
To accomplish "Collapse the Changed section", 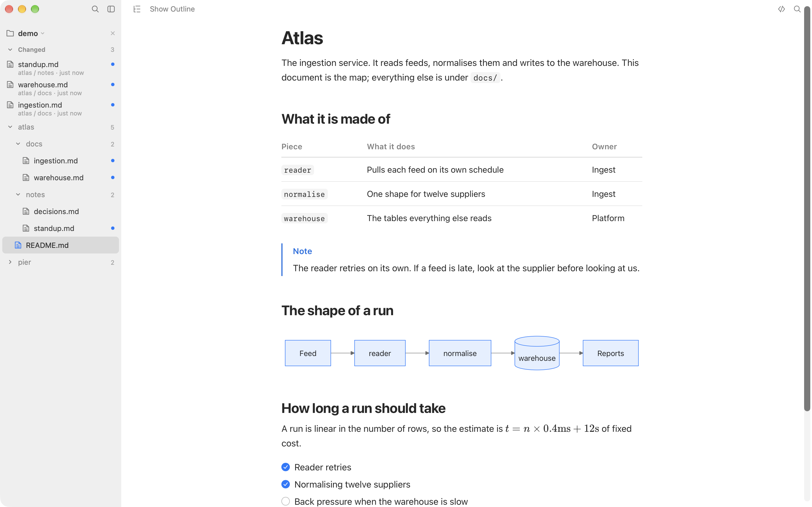I will tap(10, 50).
